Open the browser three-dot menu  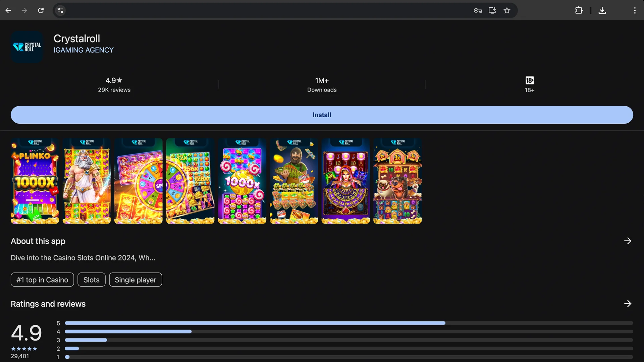(635, 10)
